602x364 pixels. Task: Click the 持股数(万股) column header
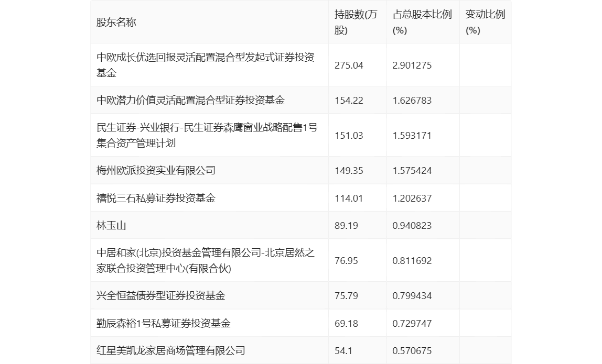tap(356, 22)
